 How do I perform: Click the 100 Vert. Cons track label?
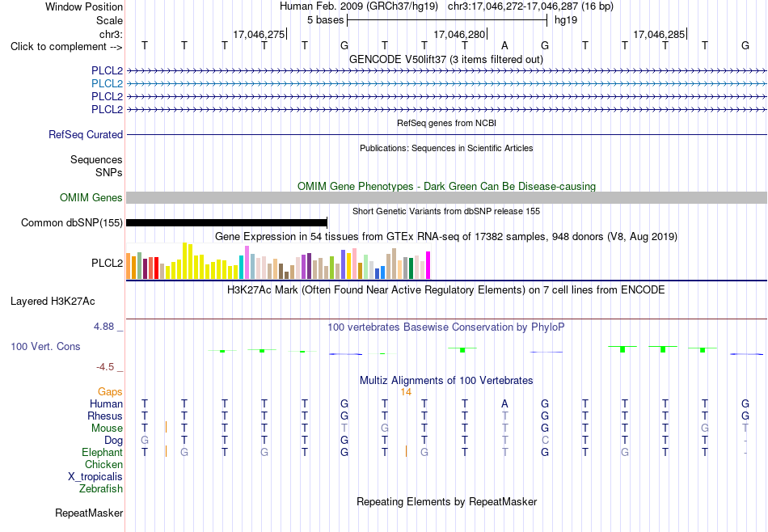tap(45, 346)
